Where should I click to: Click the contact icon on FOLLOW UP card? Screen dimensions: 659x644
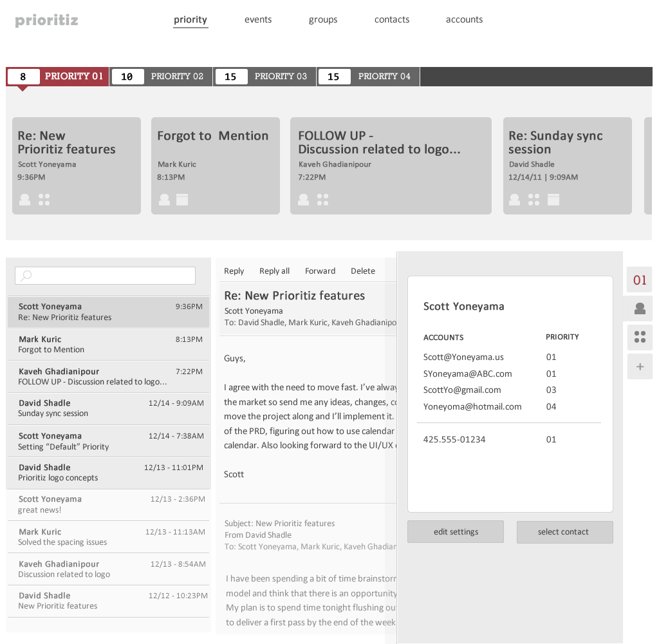[x=304, y=200]
